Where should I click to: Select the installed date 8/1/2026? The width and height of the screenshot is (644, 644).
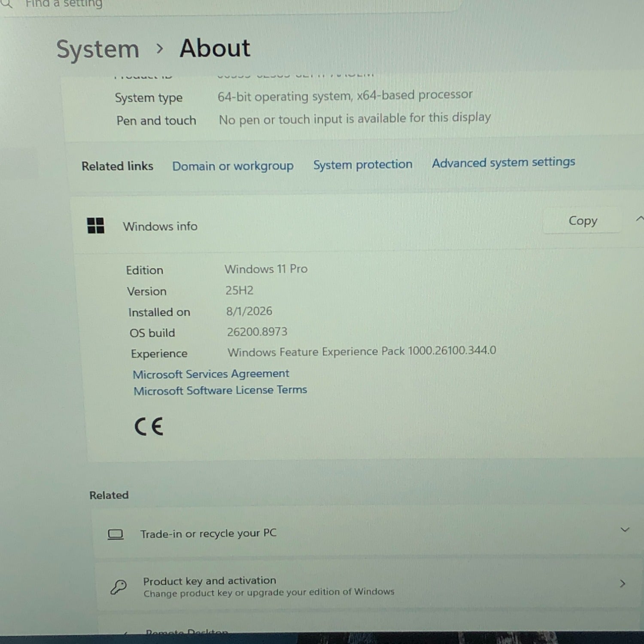click(249, 311)
